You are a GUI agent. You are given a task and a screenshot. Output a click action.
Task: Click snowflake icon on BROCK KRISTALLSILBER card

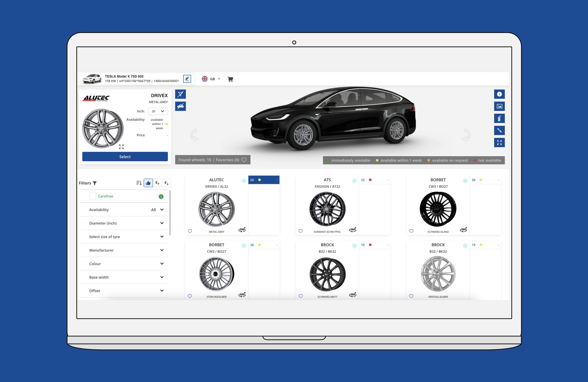click(465, 245)
